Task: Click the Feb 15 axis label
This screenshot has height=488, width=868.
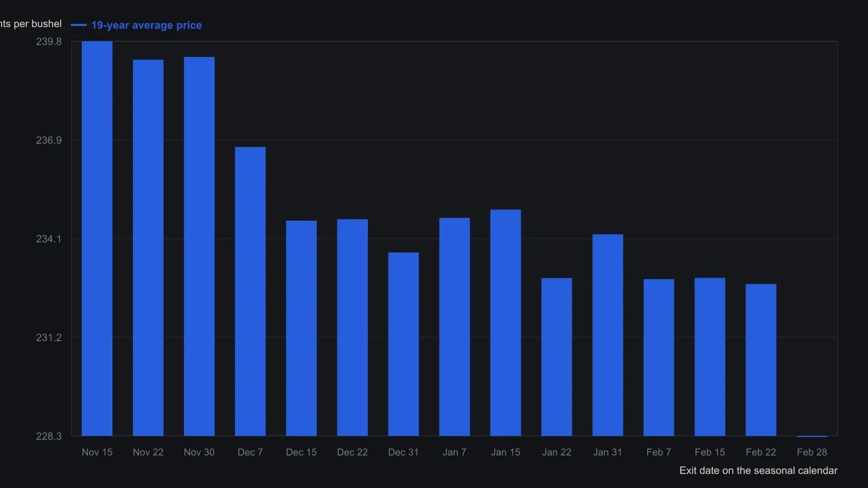Action: point(710,452)
